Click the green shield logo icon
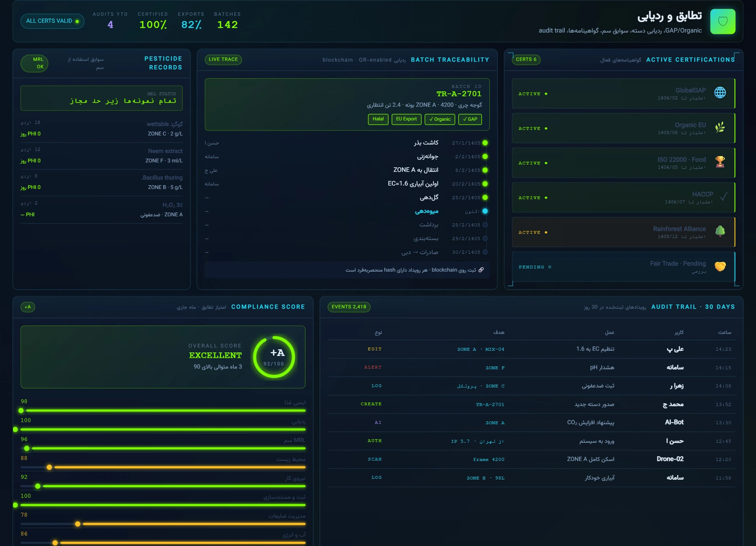The image size is (756, 546). (723, 21)
